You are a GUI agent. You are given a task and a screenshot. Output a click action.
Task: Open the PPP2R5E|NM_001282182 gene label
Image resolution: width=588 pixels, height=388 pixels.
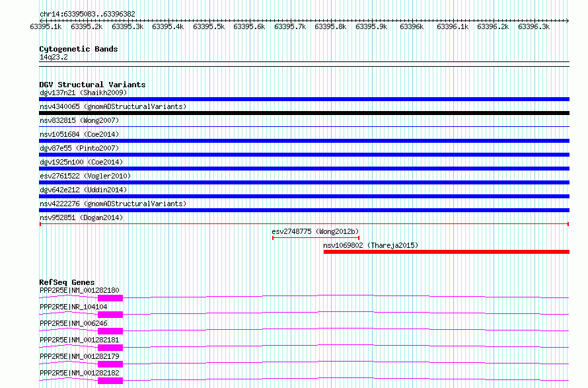pos(79,373)
